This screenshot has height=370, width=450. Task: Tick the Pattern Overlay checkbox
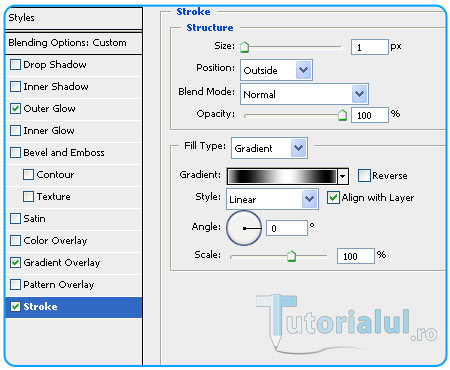pyautogui.click(x=15, y=284)
